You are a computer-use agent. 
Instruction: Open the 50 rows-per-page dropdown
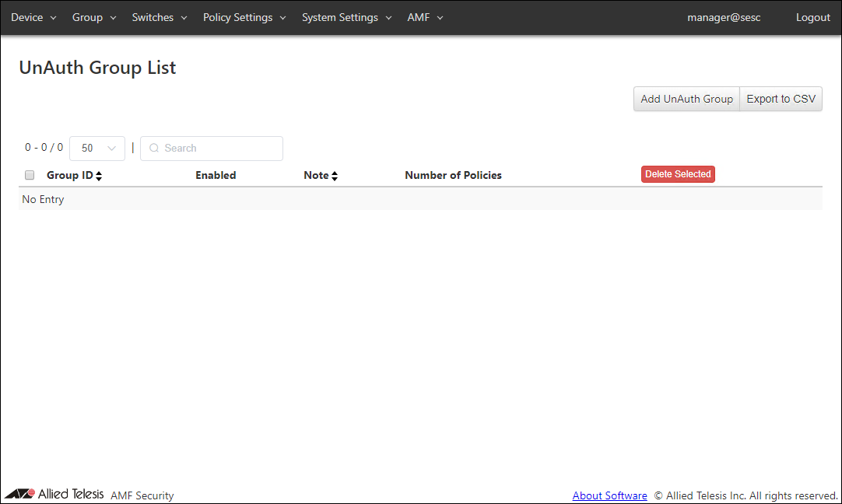[97, 149]
